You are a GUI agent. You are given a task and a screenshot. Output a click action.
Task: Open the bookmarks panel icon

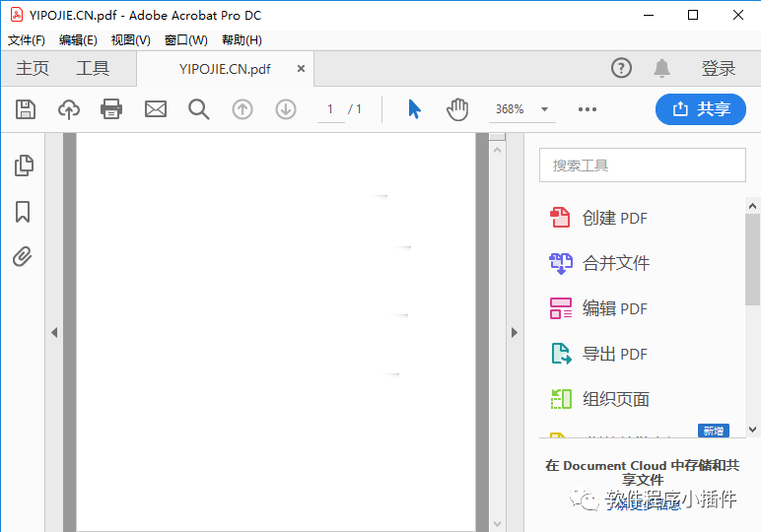click(x=23, y=212)
